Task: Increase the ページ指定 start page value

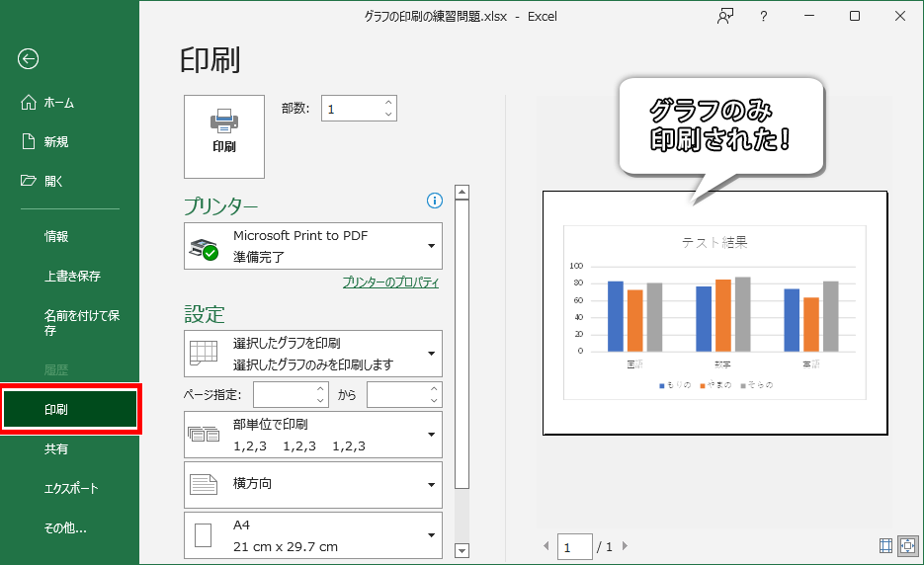Action: pyautogui.click(x=320, y=389)
